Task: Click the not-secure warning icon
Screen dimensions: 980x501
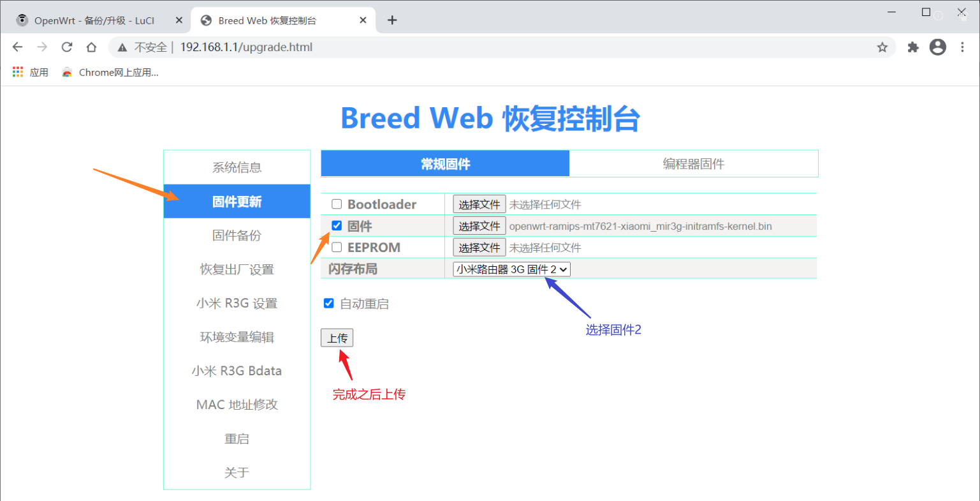Action: coord(122,47)
